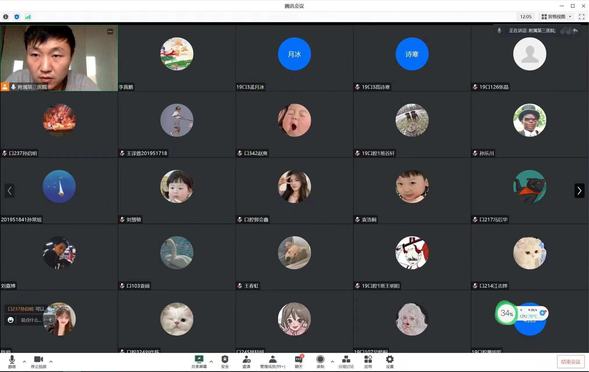Click the red end meeting button
The width and height of the screenshot is (589, 372).
pyautogui.click(x=571, y=361)
